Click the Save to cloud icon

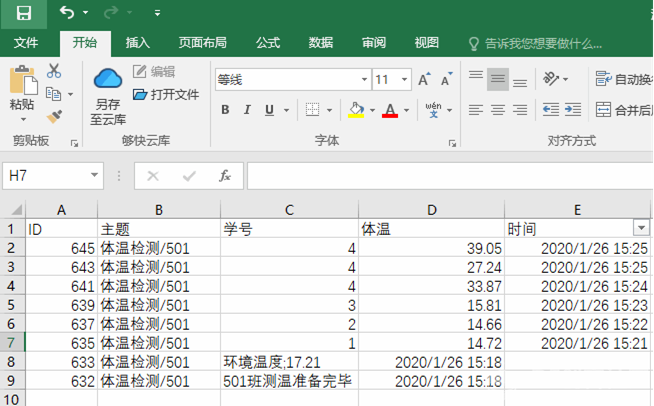(107, 78)
